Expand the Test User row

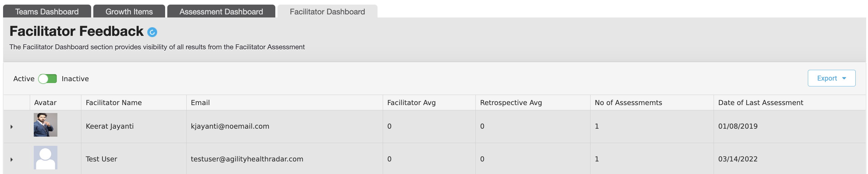tap(11, 160)
